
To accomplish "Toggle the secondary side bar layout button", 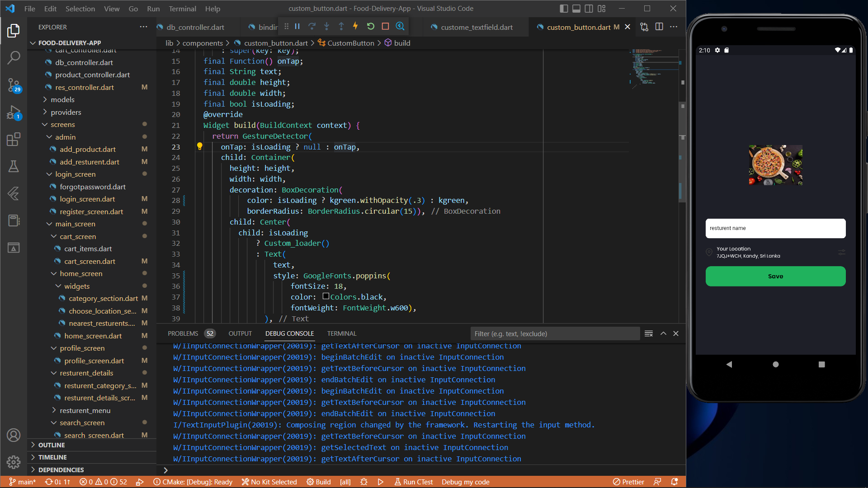I will coord(589,9).
